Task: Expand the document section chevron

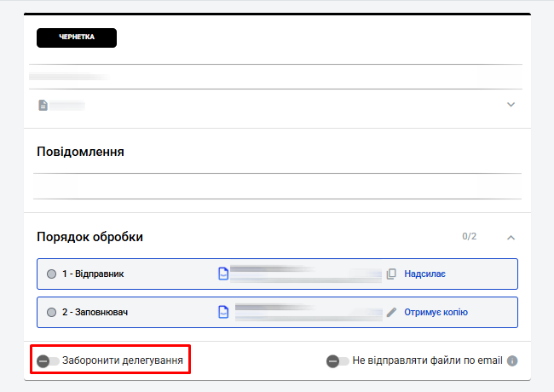Action: pos(511,105)
